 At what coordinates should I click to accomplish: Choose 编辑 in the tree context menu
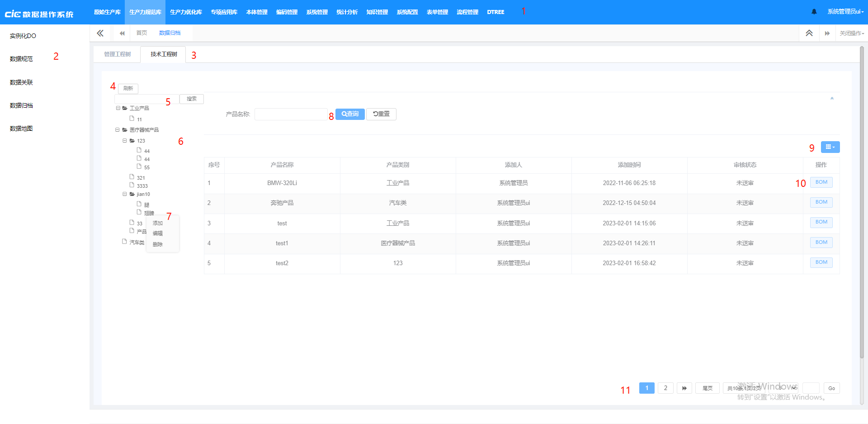click(x=158, y=233)
